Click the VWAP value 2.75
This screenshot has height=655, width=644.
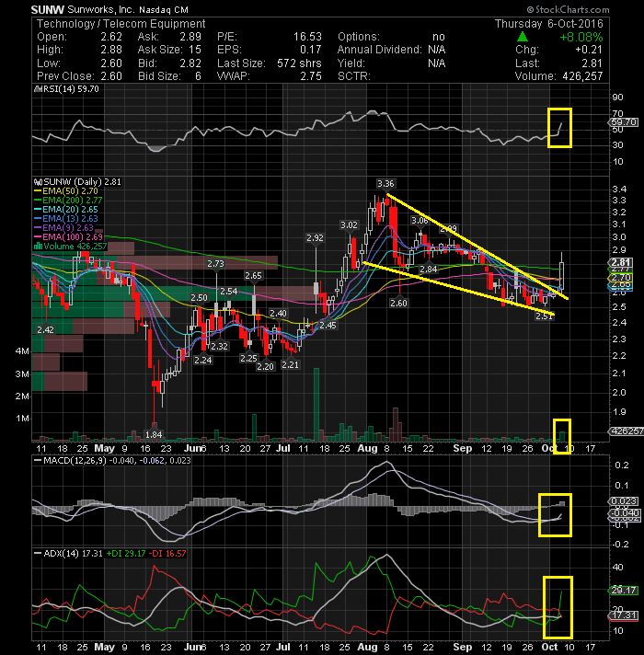point(311,76)
